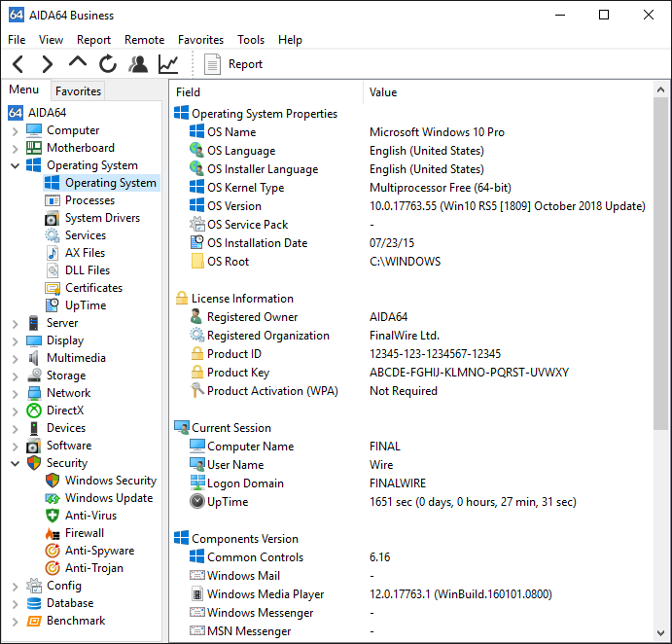Open the graph chart toolbar icon
This screenshot has height=644, width=672.
tap(168, 64)
